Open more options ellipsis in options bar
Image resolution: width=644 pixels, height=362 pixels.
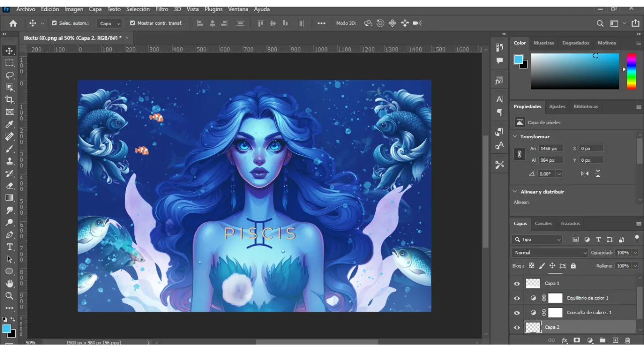pos(321,23)
